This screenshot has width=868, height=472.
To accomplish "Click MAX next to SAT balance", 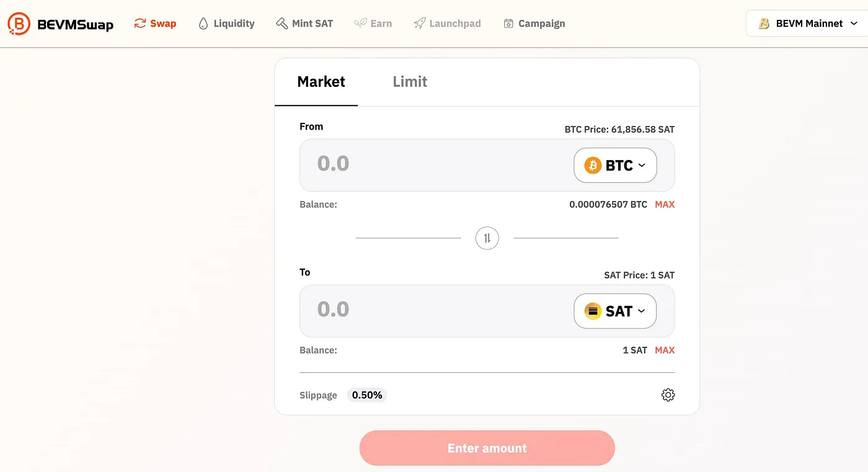I will point(665,350).
